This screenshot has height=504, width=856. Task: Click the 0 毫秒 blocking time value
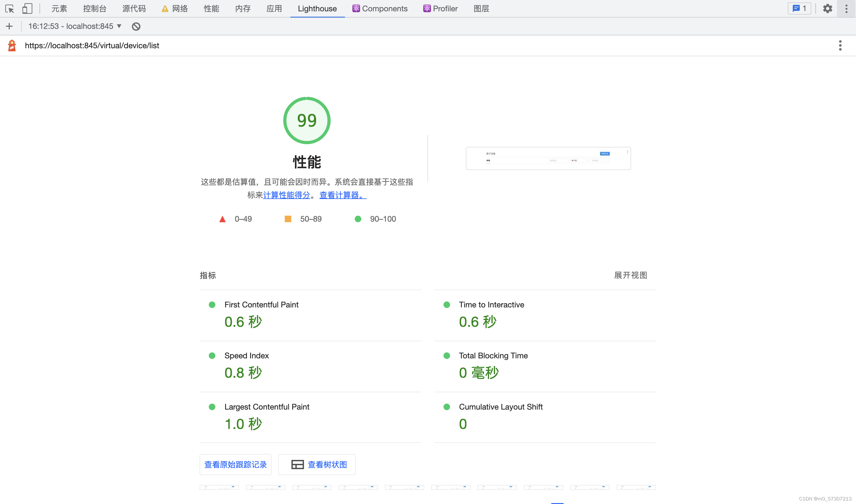479,373
